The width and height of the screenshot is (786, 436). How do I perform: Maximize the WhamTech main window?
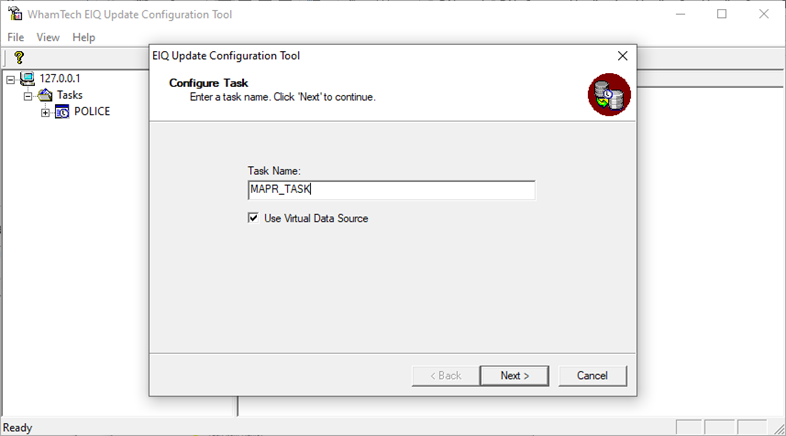click(x=722, y=14)
